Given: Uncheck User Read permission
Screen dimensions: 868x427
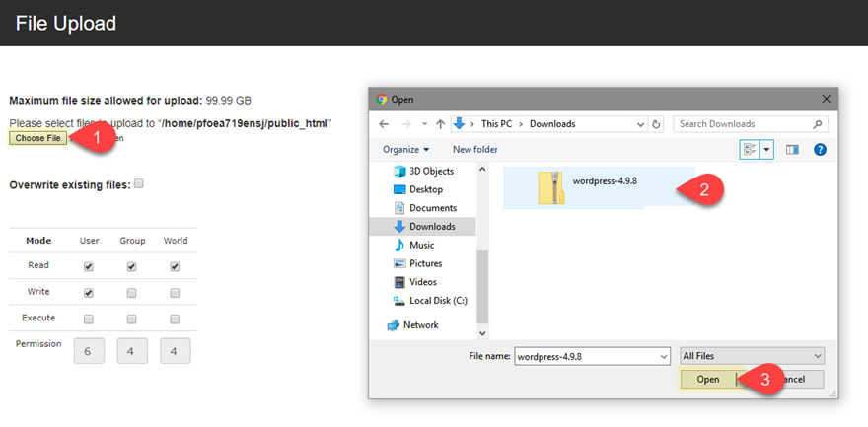Looking at the screenshot, I should (x=89, y=266).
